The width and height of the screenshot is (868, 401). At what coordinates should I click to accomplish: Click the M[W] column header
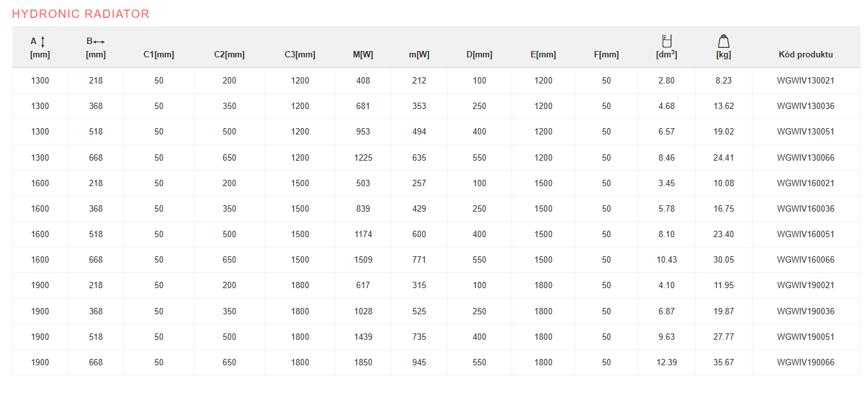coord(363,55)
